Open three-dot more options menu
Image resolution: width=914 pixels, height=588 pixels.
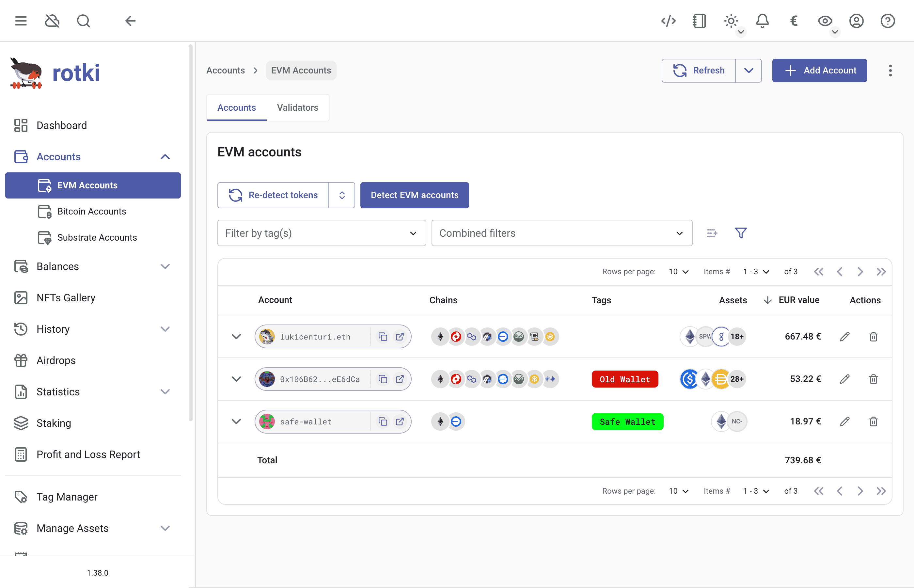pos(890,70)
